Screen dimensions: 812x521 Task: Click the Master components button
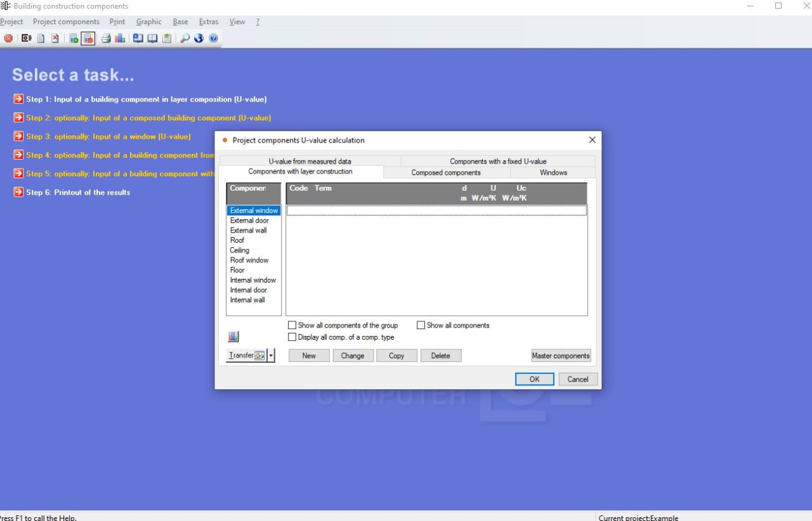click(x=561, y=356)
